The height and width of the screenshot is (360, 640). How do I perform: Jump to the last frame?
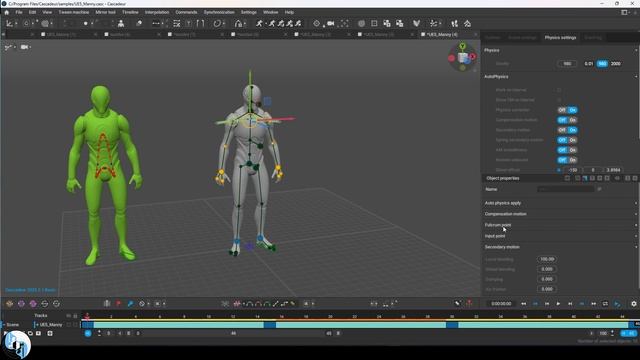[x=593, y=304]
